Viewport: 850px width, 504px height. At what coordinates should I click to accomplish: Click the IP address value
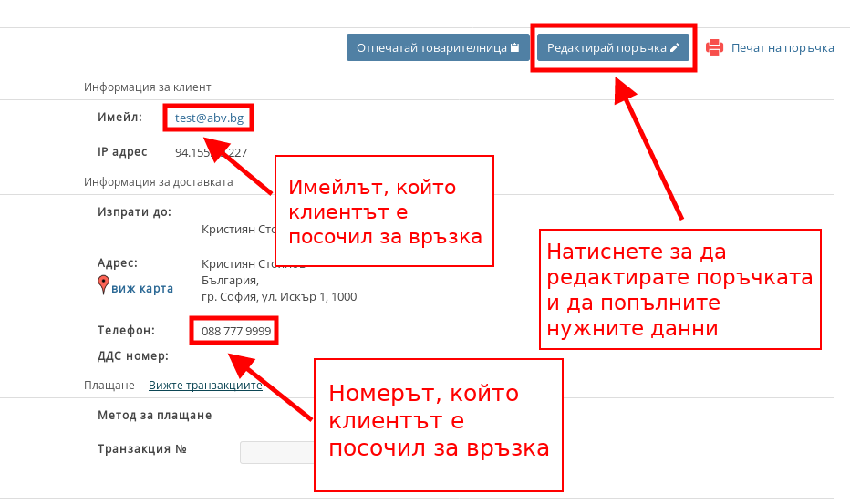pyautogui.click(x=196, y=153)
